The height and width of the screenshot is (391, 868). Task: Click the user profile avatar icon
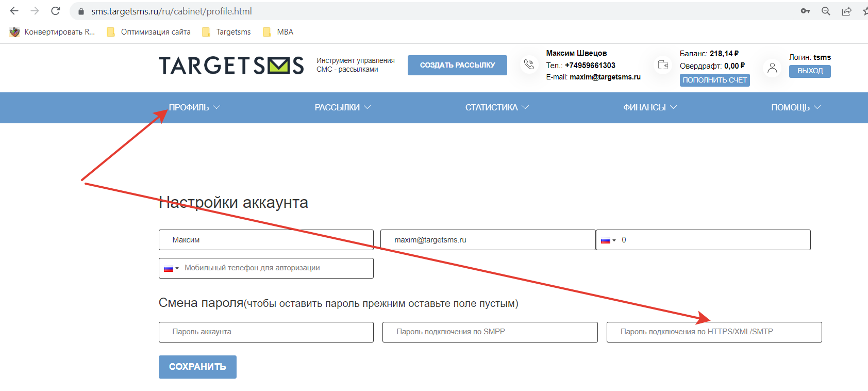click(772, 68)
